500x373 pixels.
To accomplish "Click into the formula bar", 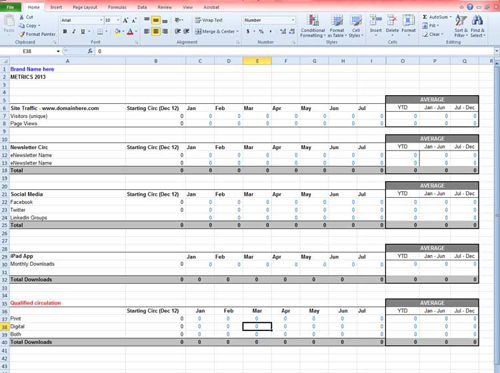I will [295, 51].
